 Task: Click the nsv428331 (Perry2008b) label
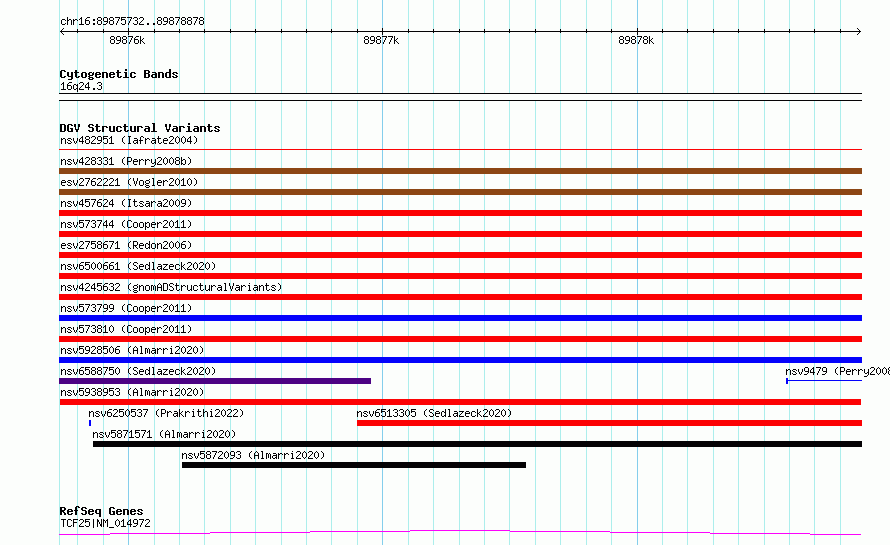126,161
